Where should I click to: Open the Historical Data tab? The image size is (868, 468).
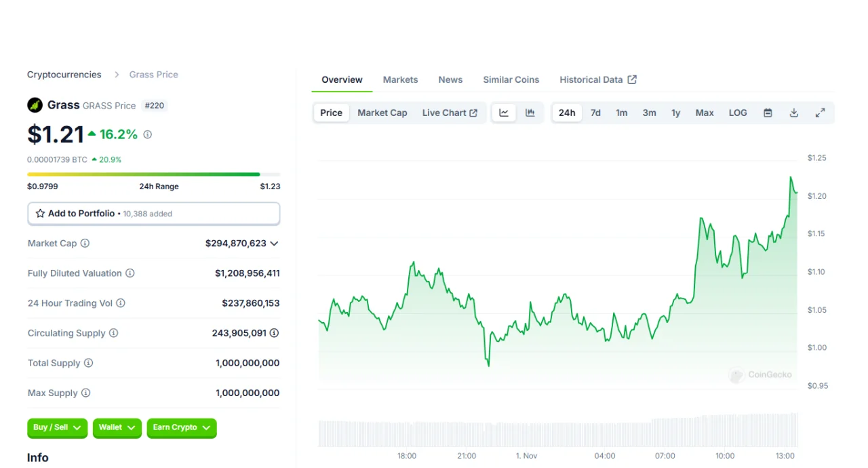[x=598, y=79]
